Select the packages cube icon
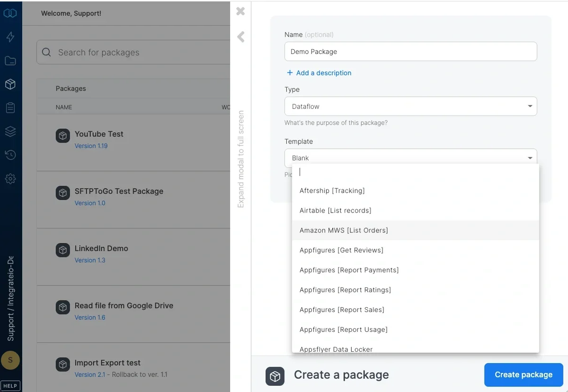This screenshot has width=568, height=392. pos(10,84)
